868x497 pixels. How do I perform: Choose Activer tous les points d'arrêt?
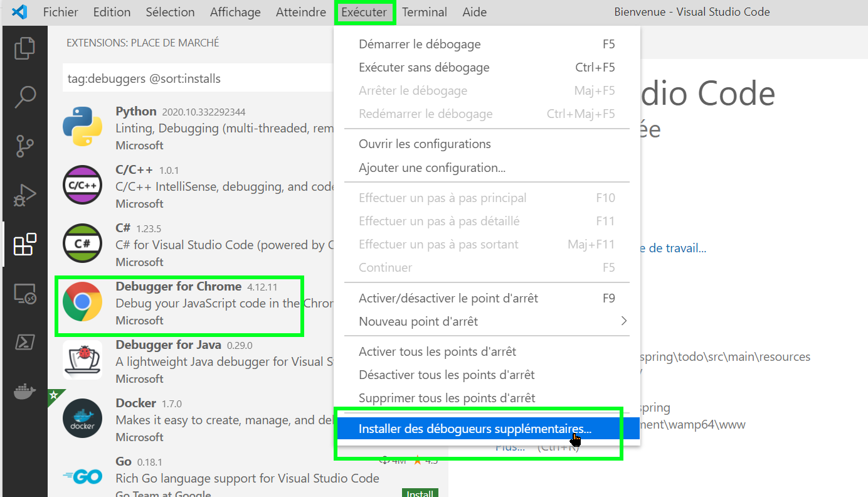click(487, 351)
